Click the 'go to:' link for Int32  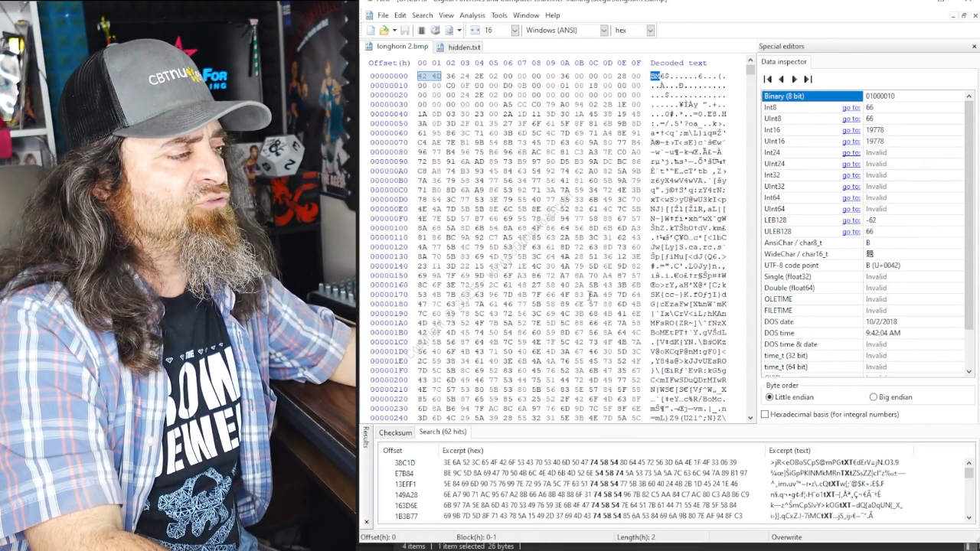click(x=851, y=175)
